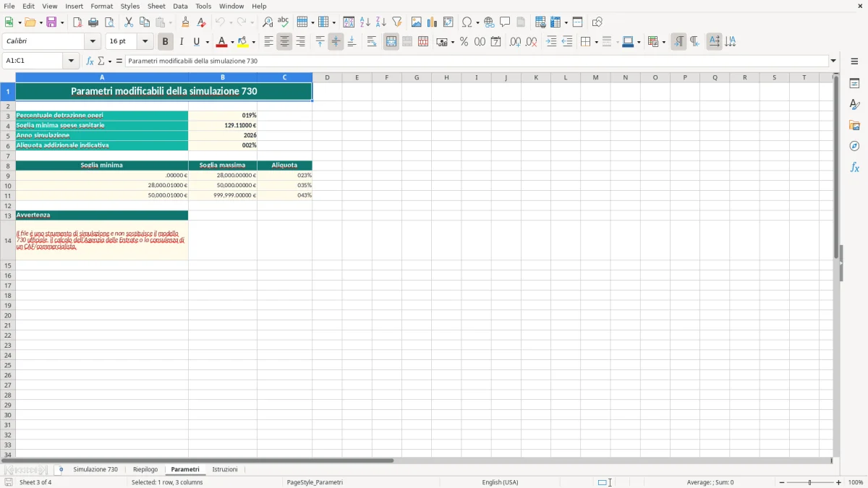Toggle Bold formatting

tap(165, 42)
